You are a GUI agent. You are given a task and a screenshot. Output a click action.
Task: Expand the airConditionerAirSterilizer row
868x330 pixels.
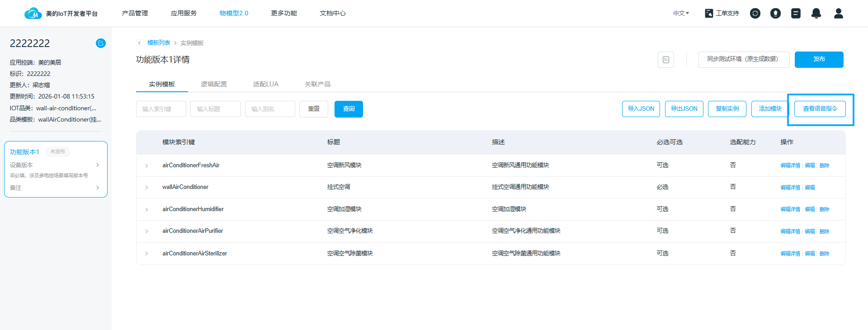click(x=146, y=254)
